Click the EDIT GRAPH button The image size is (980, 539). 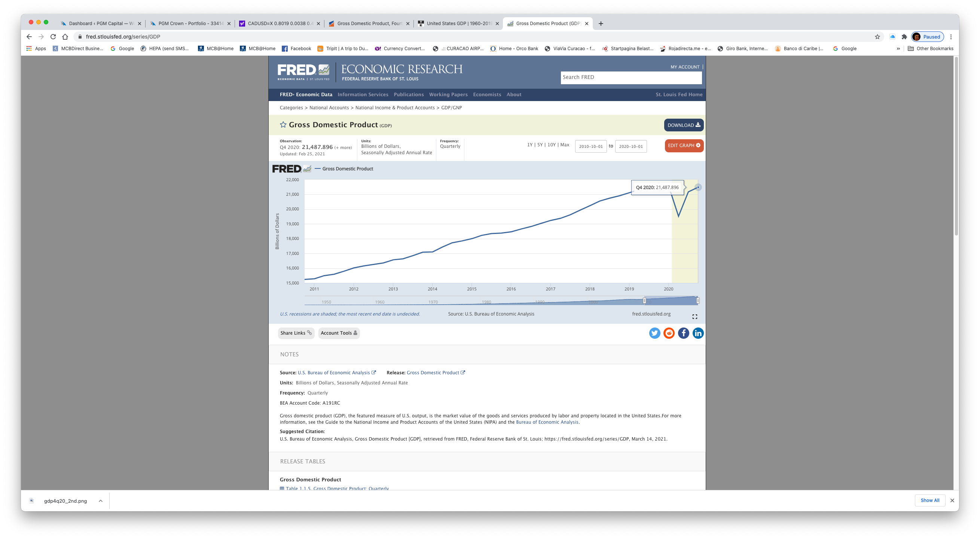pos(684,146)
